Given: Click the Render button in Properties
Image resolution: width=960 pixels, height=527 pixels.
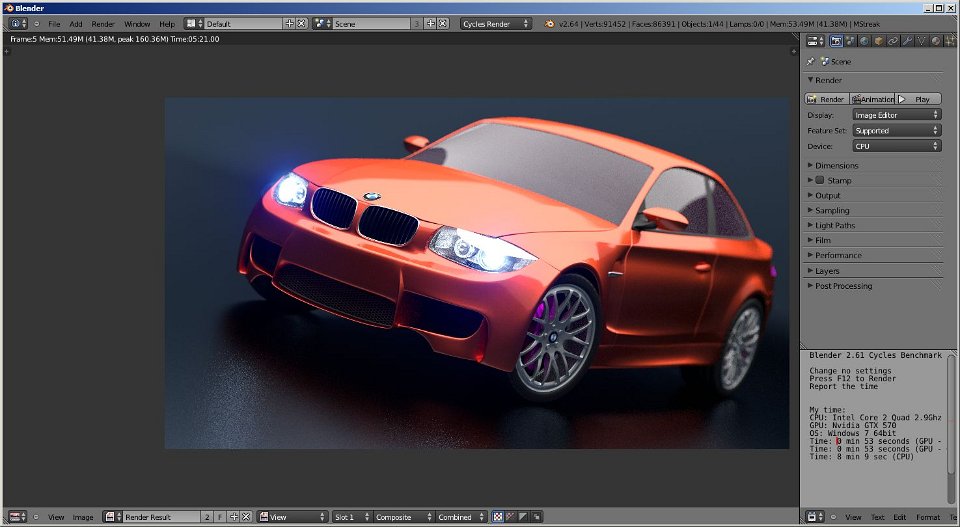Looking at the screenshot, I should (x=827, y=99).
